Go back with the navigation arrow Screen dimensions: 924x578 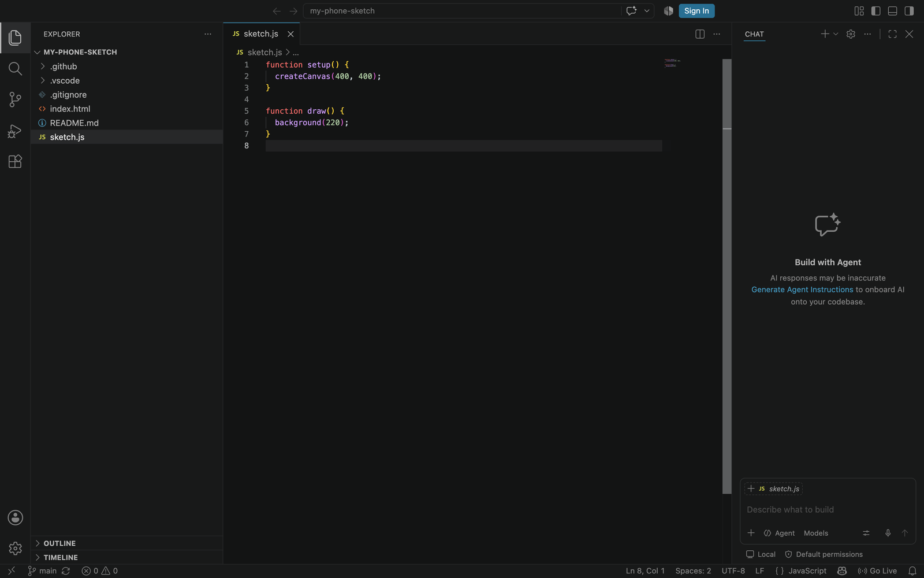(277, 11)
